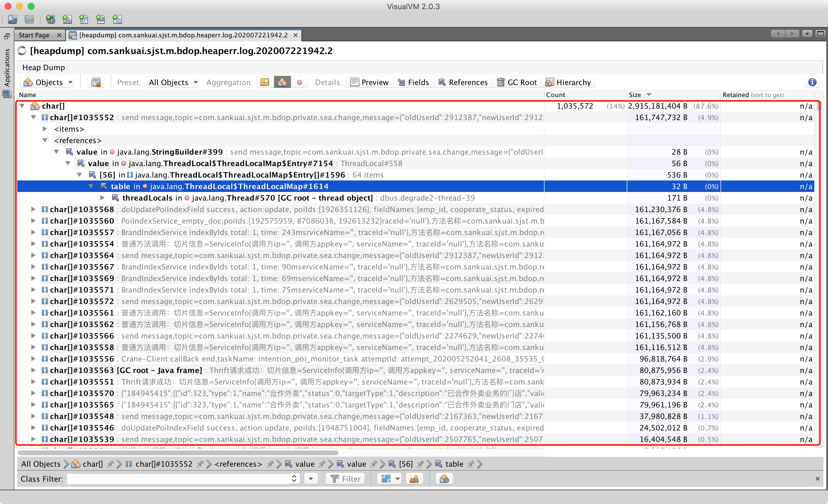
Task: Click the vertical scrollbar of the objects table
Action: [819, 106]
